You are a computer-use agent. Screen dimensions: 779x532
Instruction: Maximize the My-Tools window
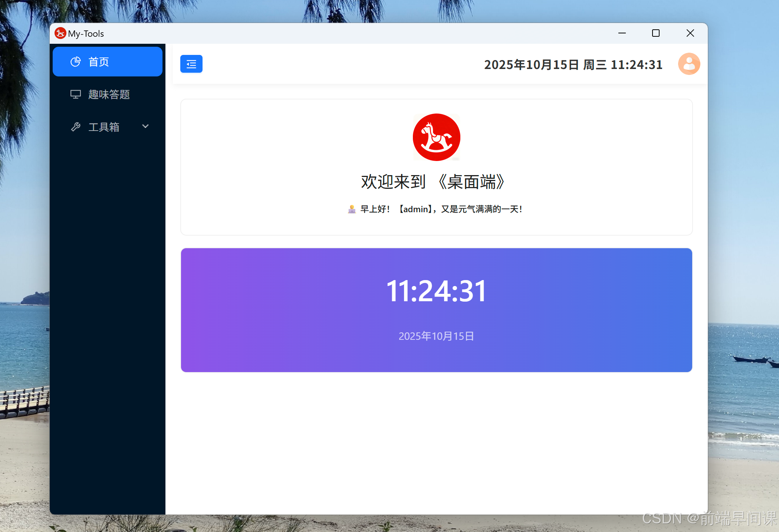(x=656, y=33)
